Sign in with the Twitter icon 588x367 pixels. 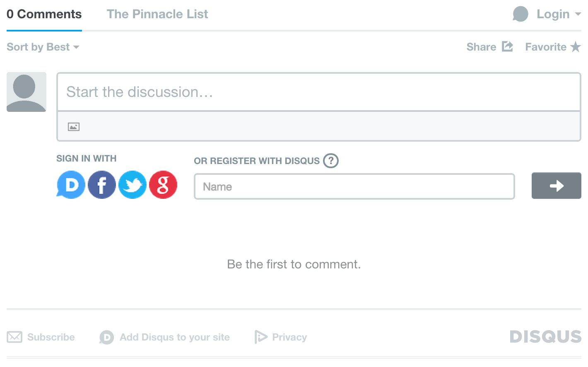[133, 185]
